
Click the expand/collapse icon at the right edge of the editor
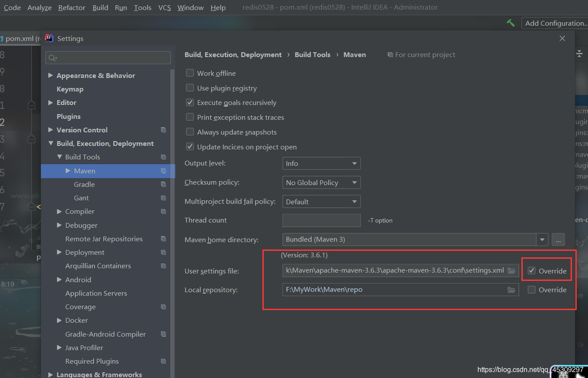(579, 54)
